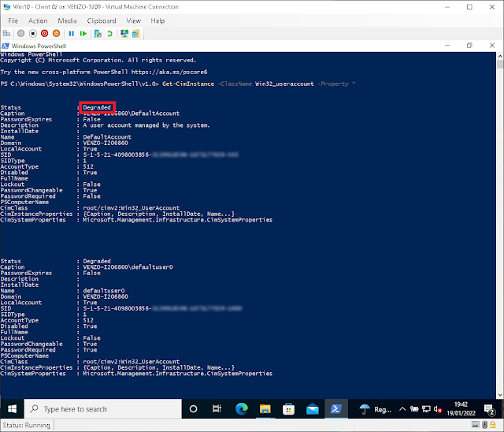Image resolution: width=504 pixels, height=432 pixels.
Task: Click the keyboard status bar icon
Action: (476, 425)
